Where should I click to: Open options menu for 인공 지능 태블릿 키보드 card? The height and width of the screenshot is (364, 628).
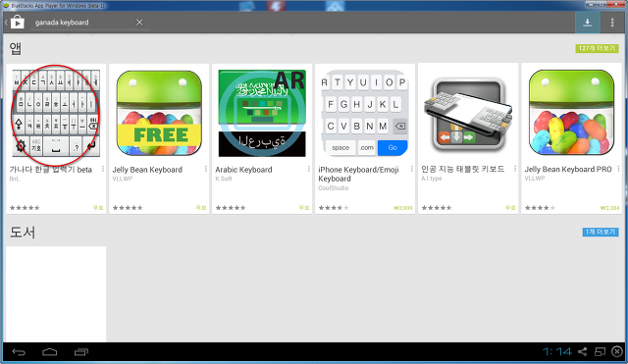(x=515, y=169)
